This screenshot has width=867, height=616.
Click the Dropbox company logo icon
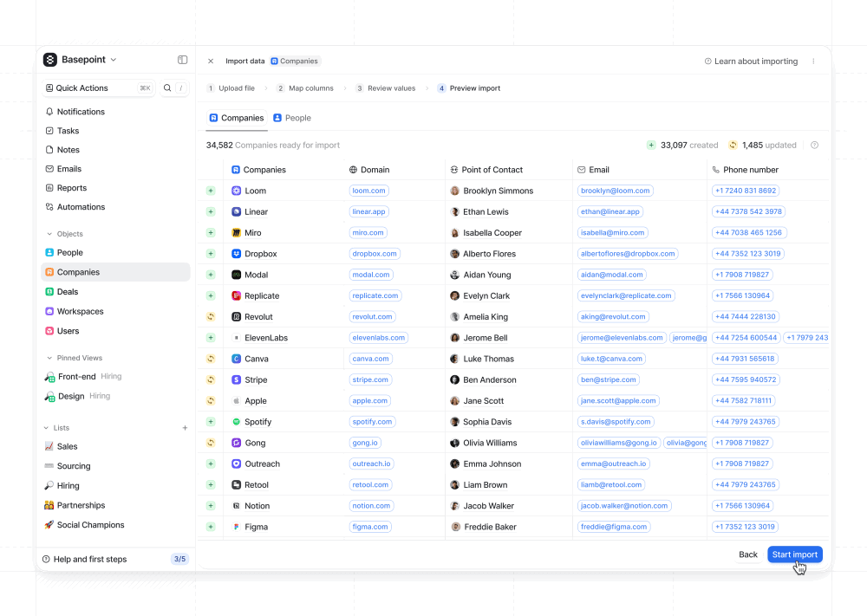tap(236, 254)
